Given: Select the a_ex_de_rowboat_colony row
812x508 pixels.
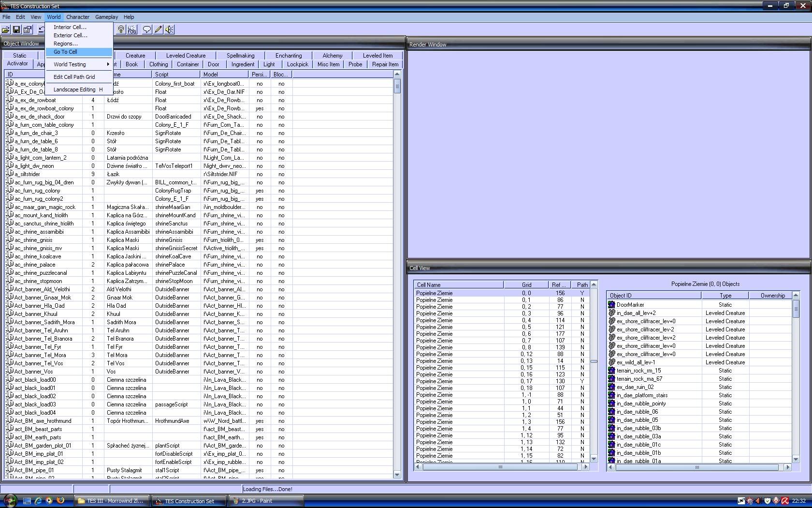Looking at the screenshot, I should tap(199, 108).
